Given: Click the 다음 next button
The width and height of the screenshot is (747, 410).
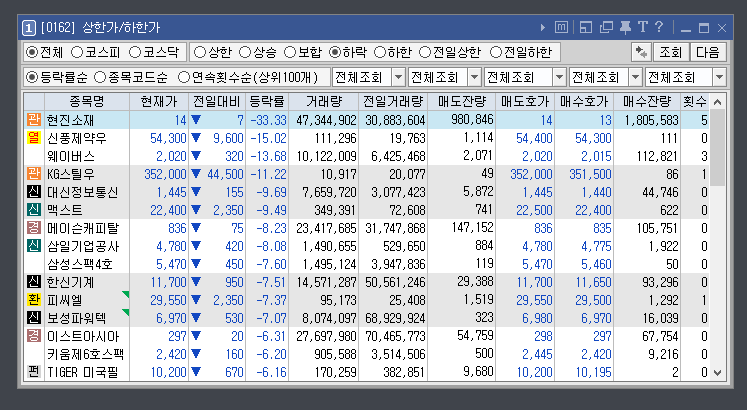Looking at the screenshot, I should click(708, 52).
